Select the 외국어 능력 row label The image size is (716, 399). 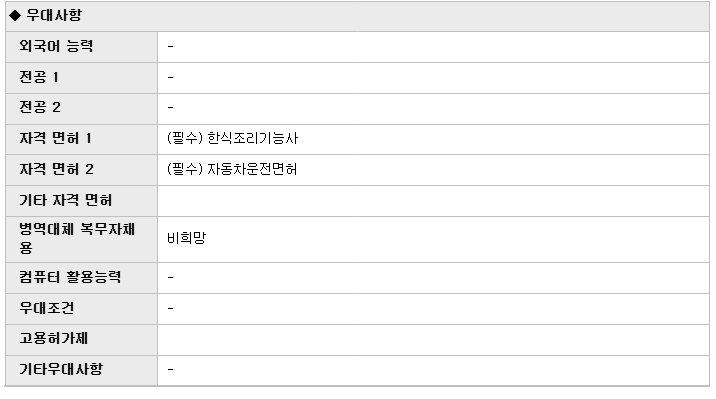point(56,46)
